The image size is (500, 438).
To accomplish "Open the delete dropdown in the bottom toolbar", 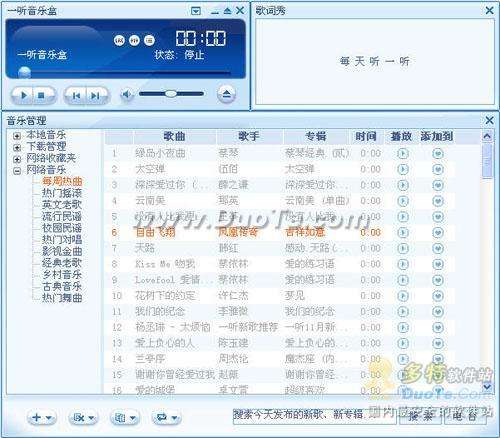I will point(83,417).
